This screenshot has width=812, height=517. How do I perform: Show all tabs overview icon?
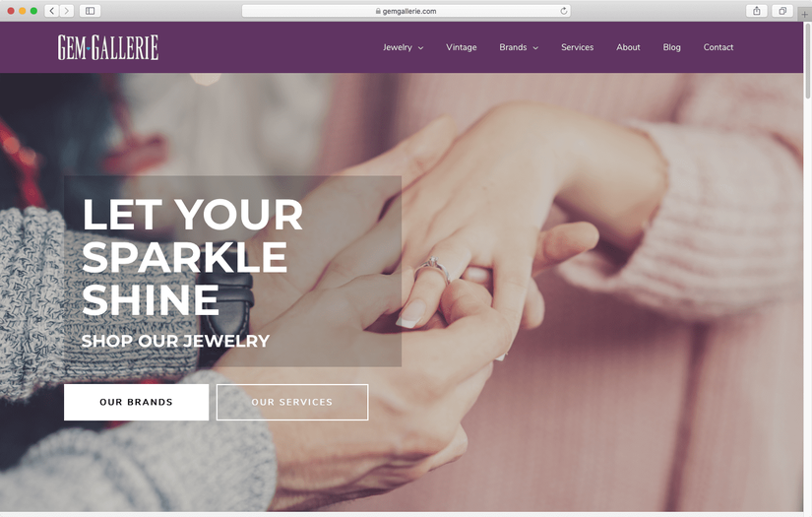(782, 11)
